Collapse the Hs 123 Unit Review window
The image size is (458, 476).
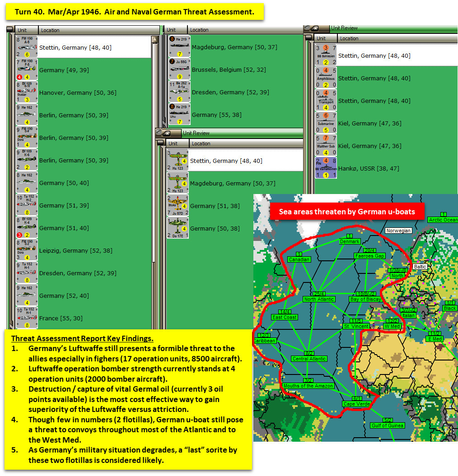[x=167, y=133]
